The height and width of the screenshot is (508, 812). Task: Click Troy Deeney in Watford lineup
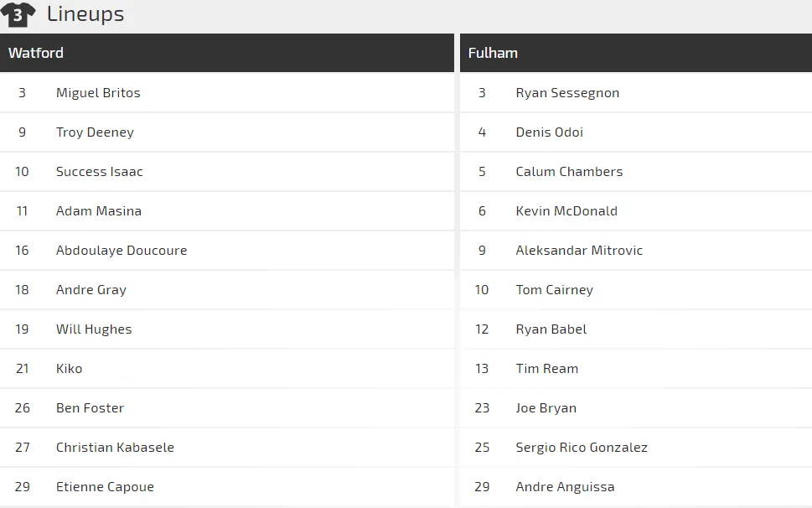click(x=95, y=132)
